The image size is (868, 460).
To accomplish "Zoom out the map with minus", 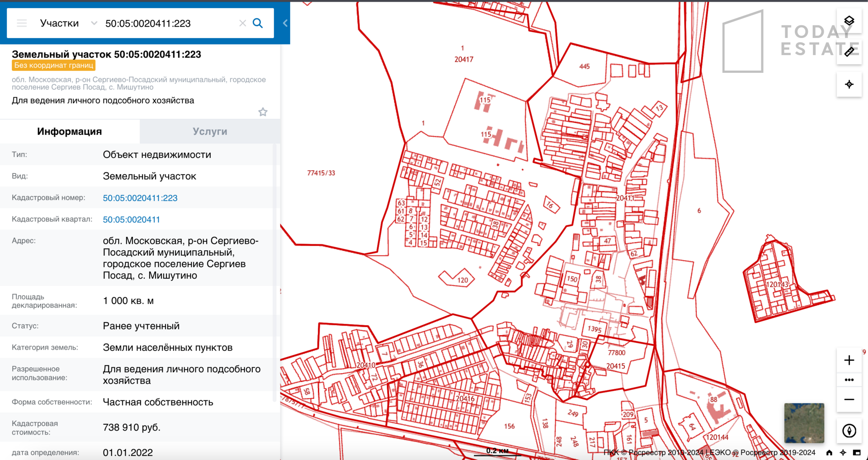I will click(849, 399).
